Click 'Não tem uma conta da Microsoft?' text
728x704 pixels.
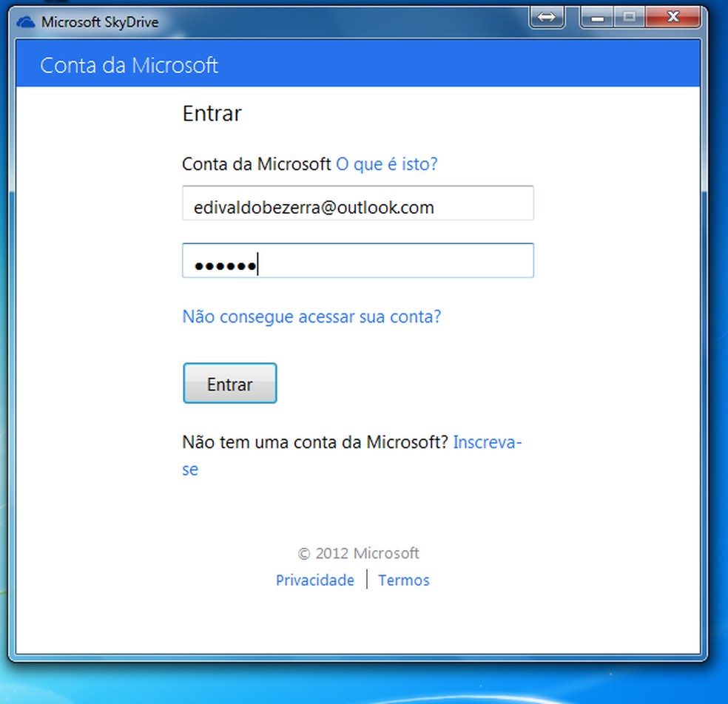pyautogui.click(x=315, y=442)
